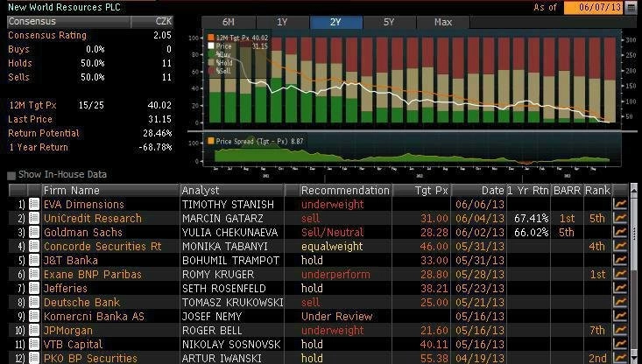Click the 12M Tgt Px legend swatch
Viewport: 642px width, 364px height.
pyautogui.click(x=211, y=38)
